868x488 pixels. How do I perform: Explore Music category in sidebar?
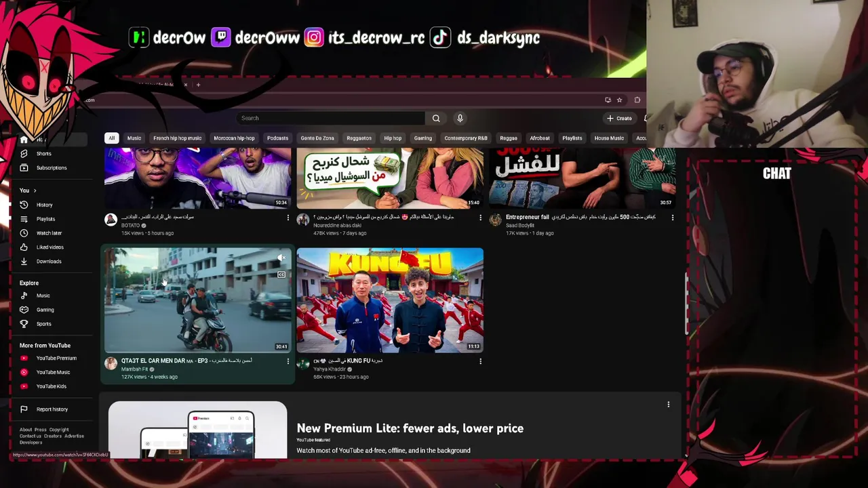pos(43,296)
